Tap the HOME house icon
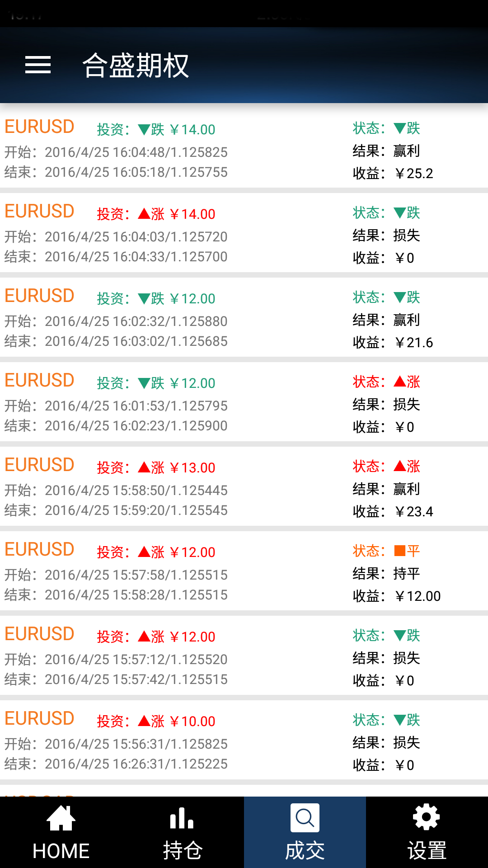 tap(61, 818)
